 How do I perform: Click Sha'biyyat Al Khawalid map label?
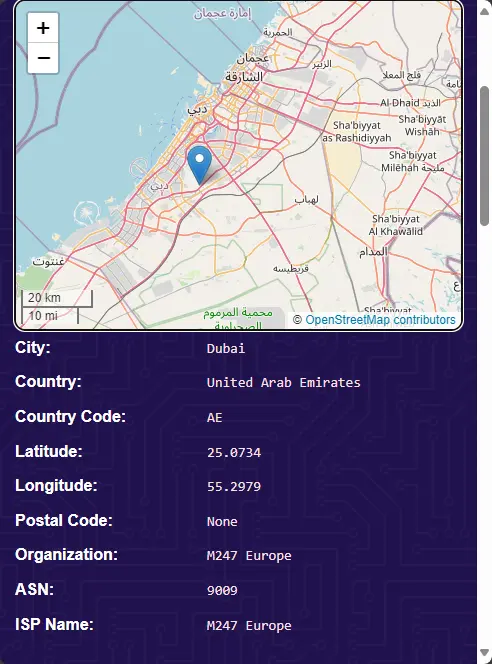coord(395,225)
